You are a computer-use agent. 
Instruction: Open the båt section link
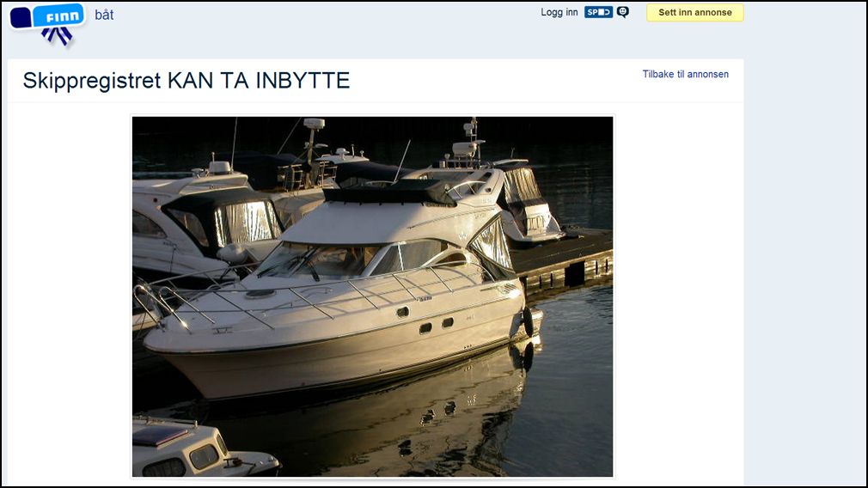click(x=104, y=15)
